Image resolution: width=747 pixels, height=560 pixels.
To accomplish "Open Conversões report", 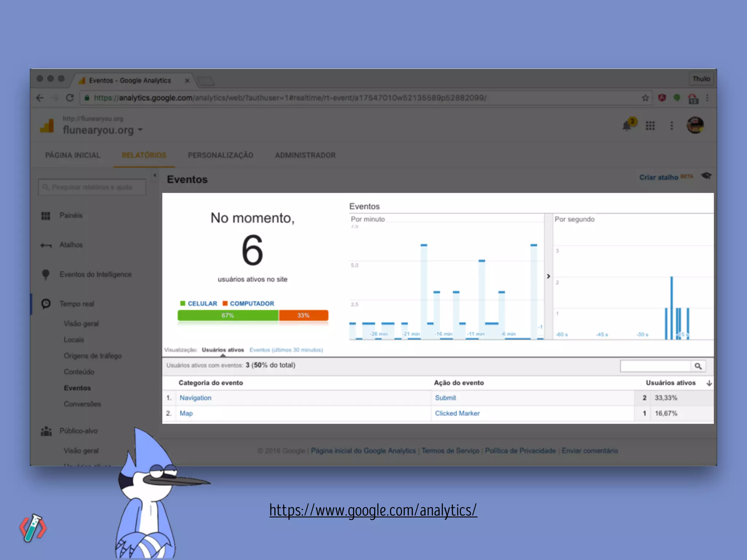I will pyautogui.click(x=82, y=404).
